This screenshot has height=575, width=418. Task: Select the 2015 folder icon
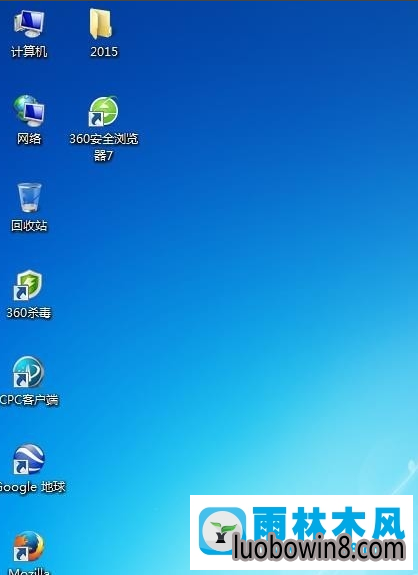click(101, 24)
